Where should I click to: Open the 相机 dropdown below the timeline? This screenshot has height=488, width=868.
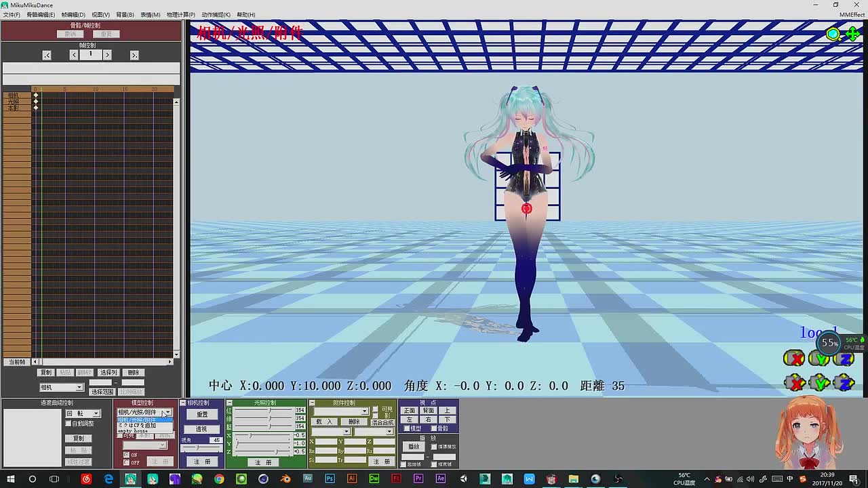pos(61,387)
